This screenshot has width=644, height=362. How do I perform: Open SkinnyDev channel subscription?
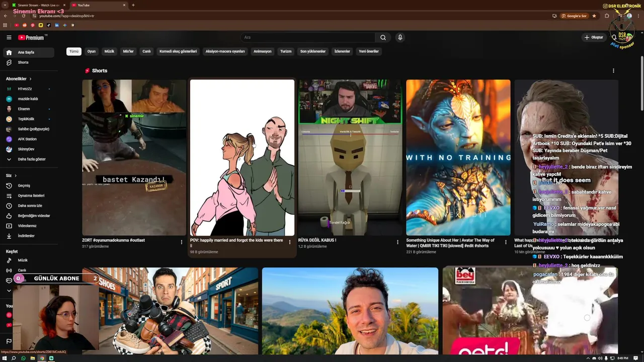28,149
